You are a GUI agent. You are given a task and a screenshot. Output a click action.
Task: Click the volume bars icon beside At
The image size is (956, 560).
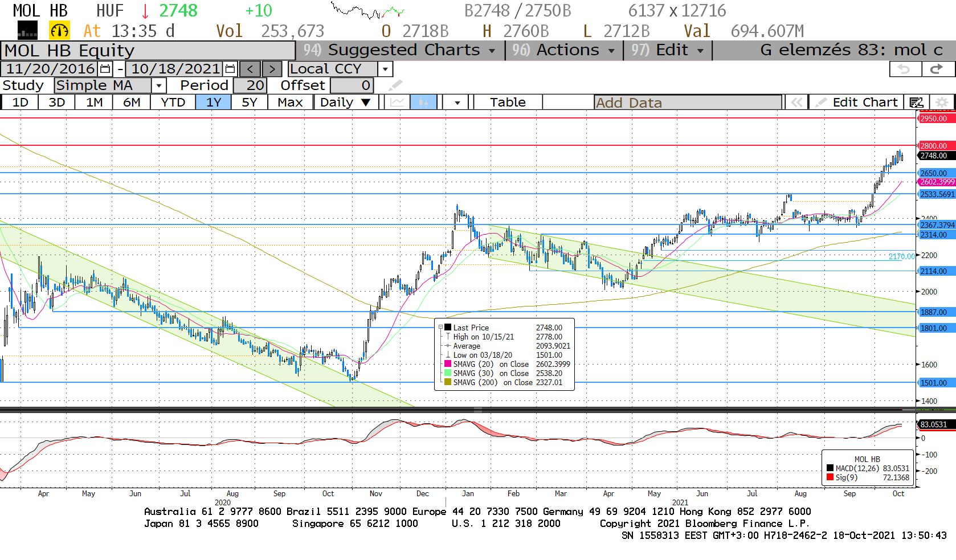tap(27, 30)
